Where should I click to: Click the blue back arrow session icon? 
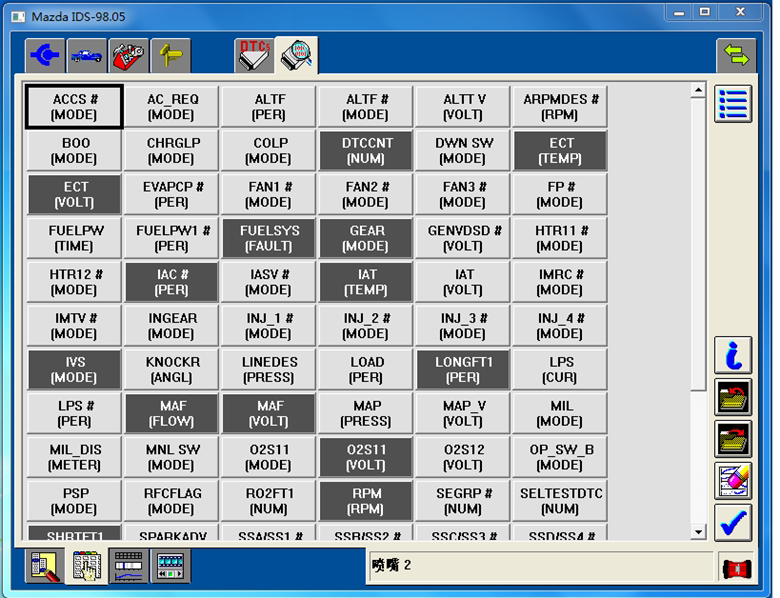45,55
